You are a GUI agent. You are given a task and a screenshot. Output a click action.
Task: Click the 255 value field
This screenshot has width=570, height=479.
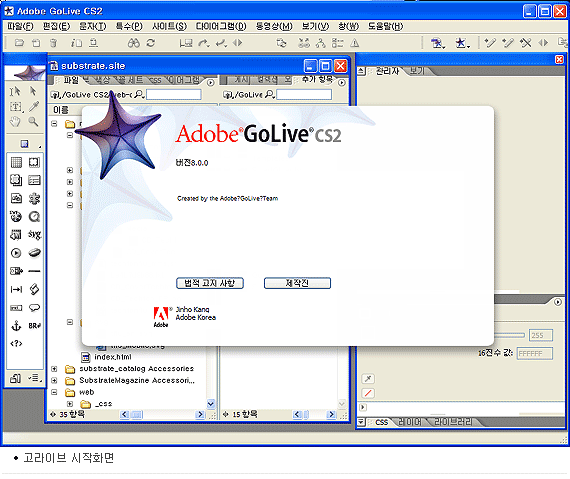[541, 335]
